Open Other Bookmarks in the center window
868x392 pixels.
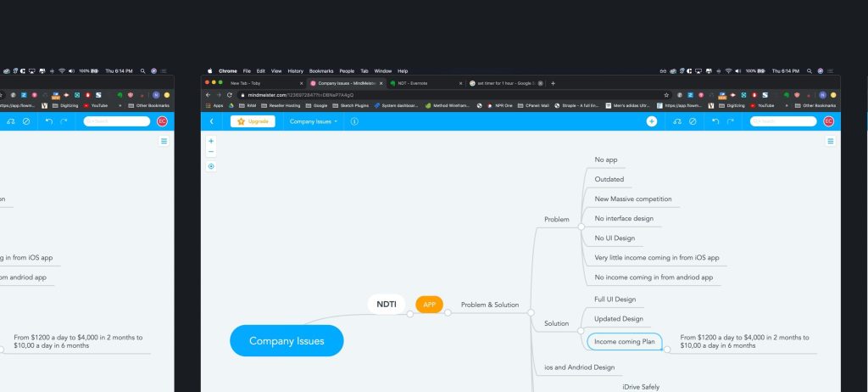click(815, 105)
